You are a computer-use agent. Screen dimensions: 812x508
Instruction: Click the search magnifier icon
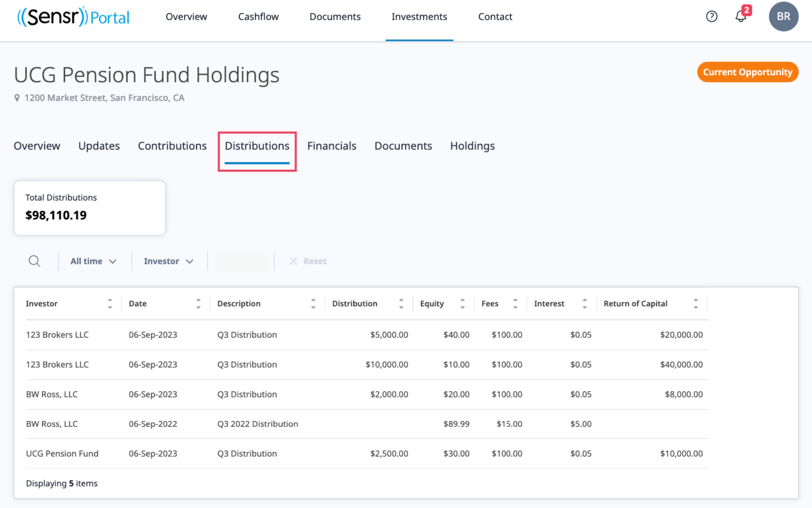click(34, 261)
